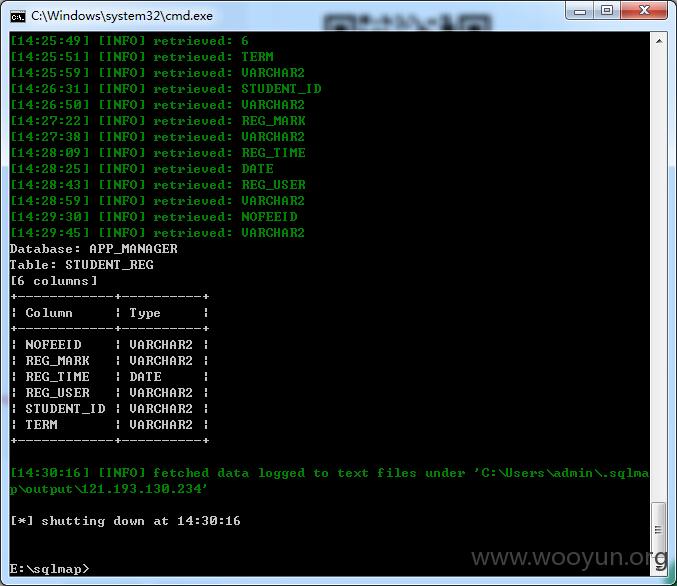Image resolution: width=677 pixels, height=586 pixels.
Task: Click the scrollbar down arrow
Action: point(659,568)
